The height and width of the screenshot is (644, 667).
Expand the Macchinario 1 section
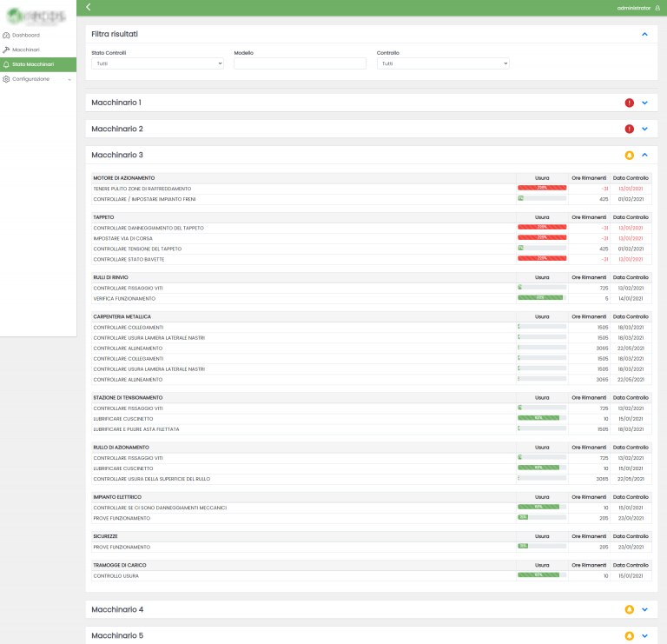click(644, 103)
